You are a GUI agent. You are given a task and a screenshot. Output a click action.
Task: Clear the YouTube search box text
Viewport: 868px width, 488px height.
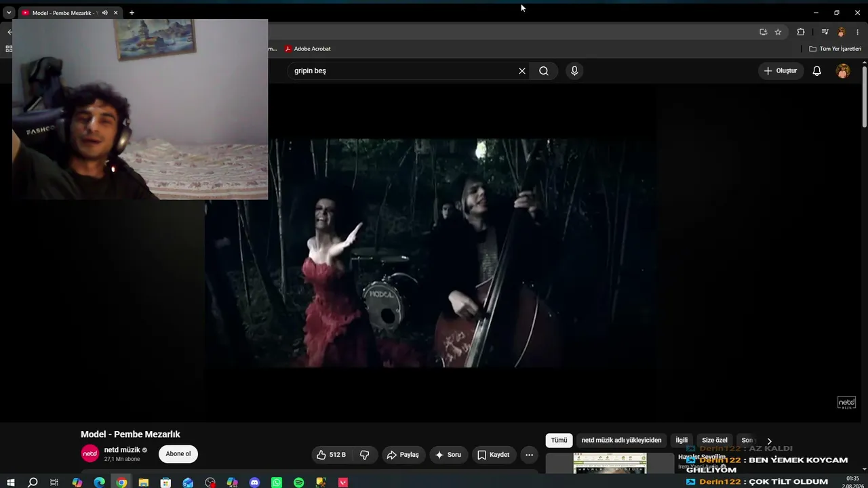tap(522, 70)
